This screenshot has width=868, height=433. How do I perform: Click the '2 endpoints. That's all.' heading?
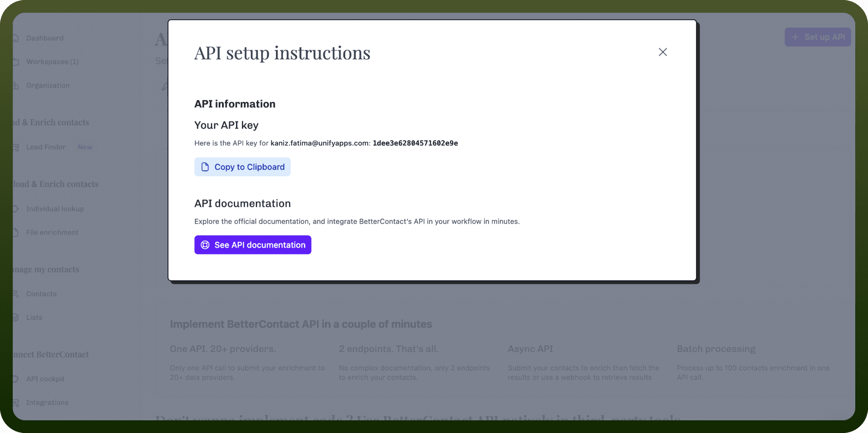tap(389, 349)
